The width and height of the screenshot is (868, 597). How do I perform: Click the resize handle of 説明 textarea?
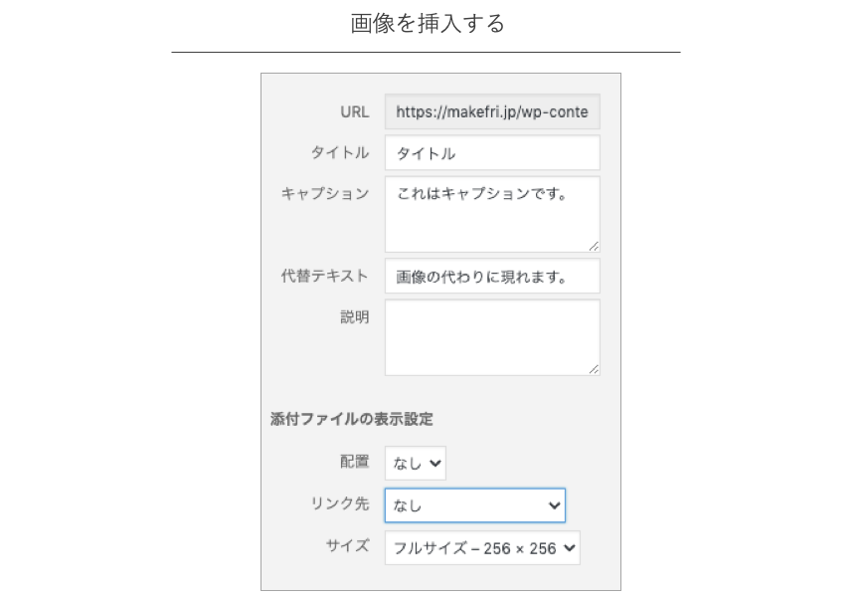tap(594, 369)
